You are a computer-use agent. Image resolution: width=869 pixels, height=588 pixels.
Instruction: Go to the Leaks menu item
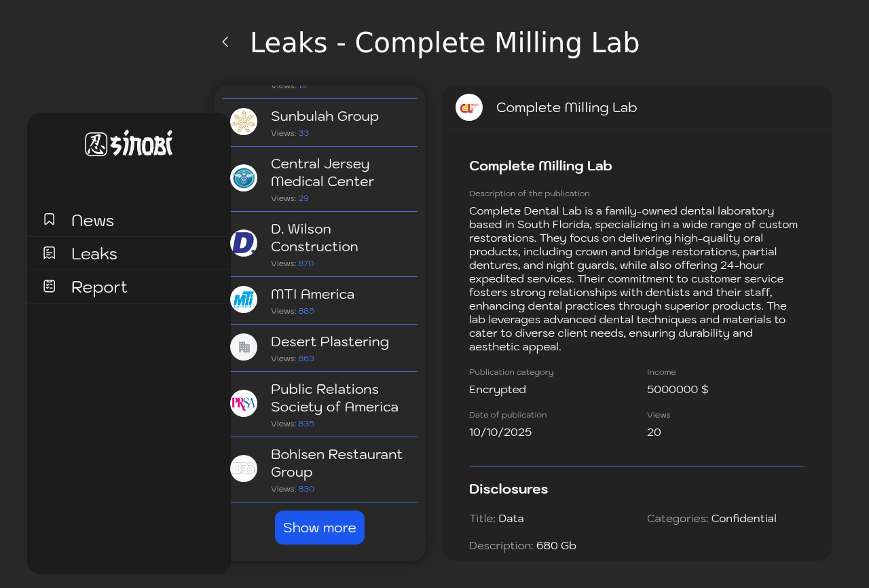94,254
